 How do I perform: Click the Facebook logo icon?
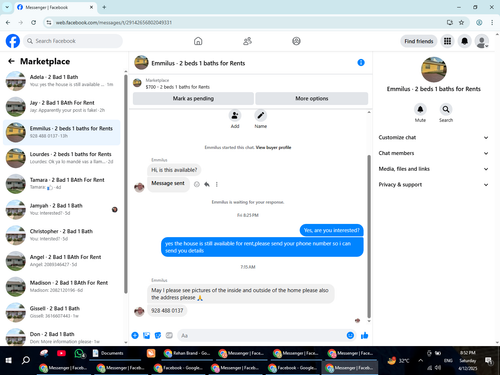13,41
